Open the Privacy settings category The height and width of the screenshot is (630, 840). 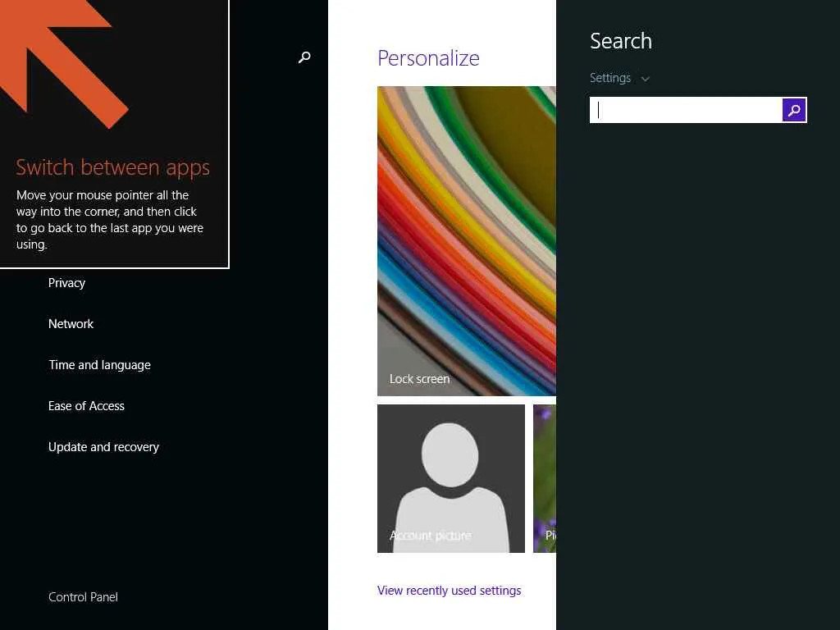click(x=66, y=283)
